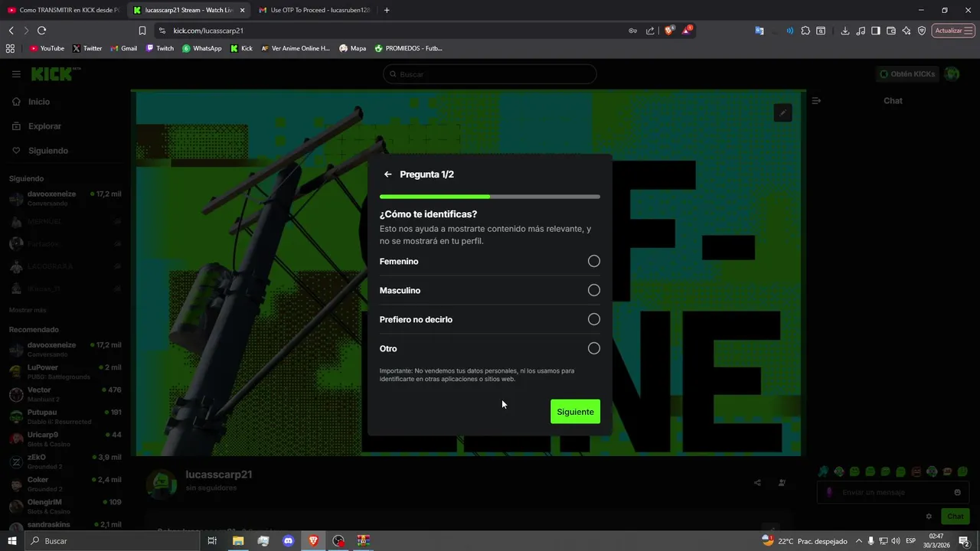980x551 pixels.
Task: Switch to the Como TRANSMITIR en KICK tab
Action: (x=63, y=10)
